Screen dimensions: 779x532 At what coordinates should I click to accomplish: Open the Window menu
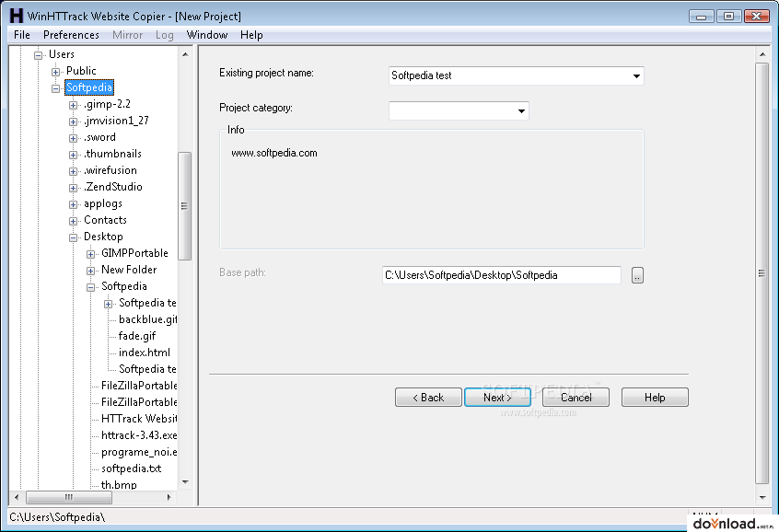(207, 35)
